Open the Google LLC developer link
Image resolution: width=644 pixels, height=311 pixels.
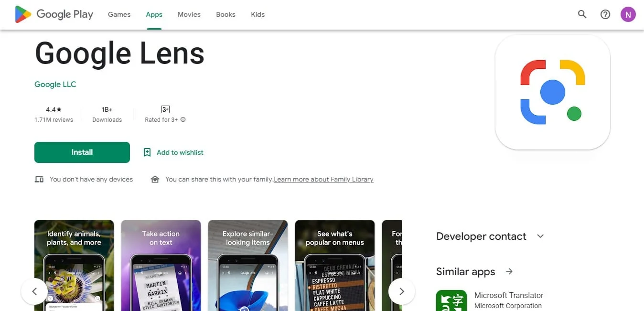pos(55,84)
